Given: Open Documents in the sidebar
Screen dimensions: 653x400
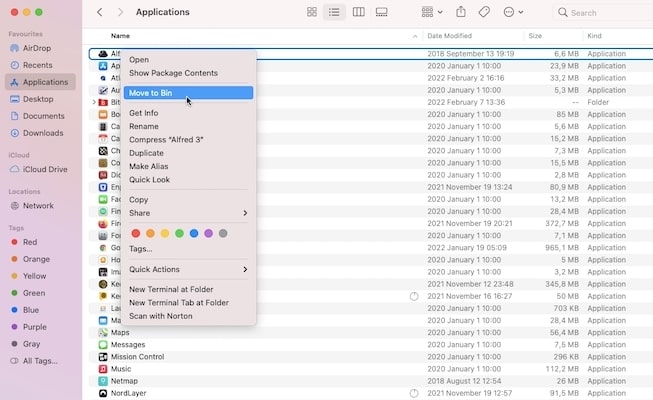Looking at the screenshot, I should (41, 116).
